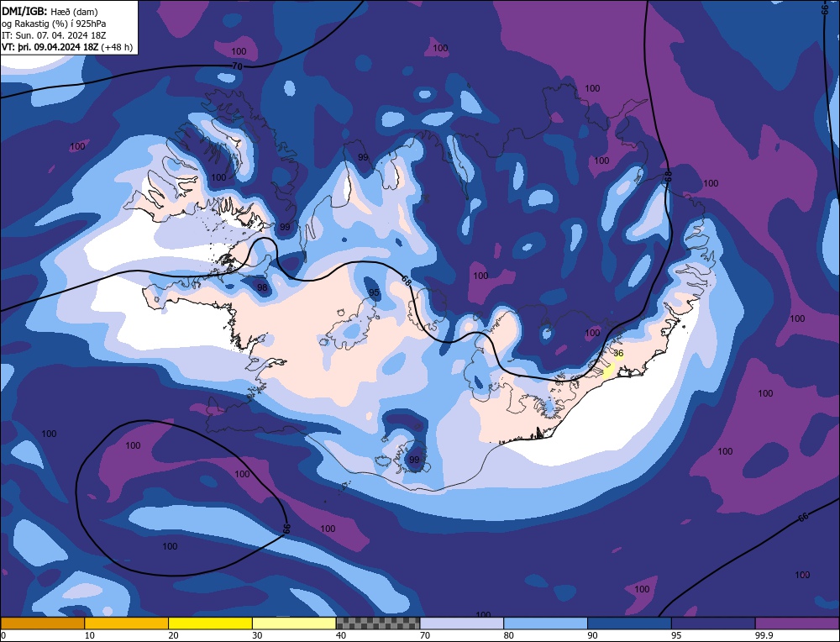840x642 pixels.
Task: Click the '95' humidity value on the map
Action: click(x=374, y=292)
